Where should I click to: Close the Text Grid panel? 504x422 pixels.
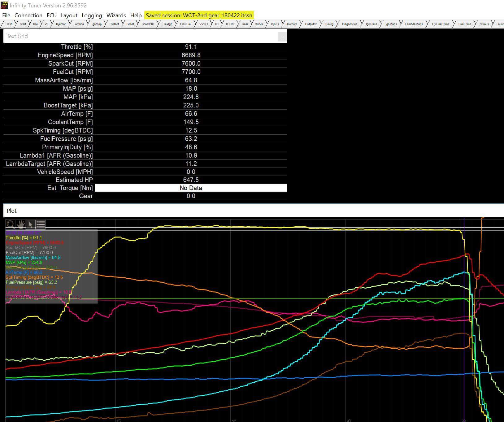tap(282, 37)
